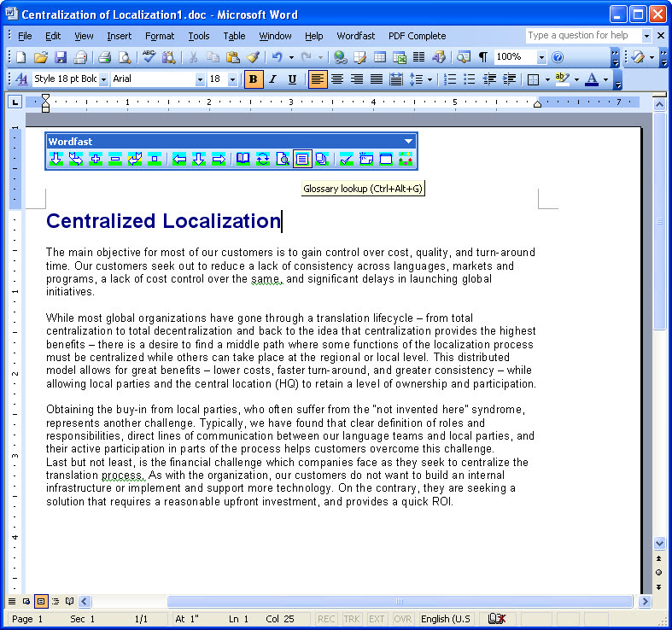The height and width of the screenshot is (630, 672).
Task: Click the vertical scrollbar thumb
Action: point(659,221)
